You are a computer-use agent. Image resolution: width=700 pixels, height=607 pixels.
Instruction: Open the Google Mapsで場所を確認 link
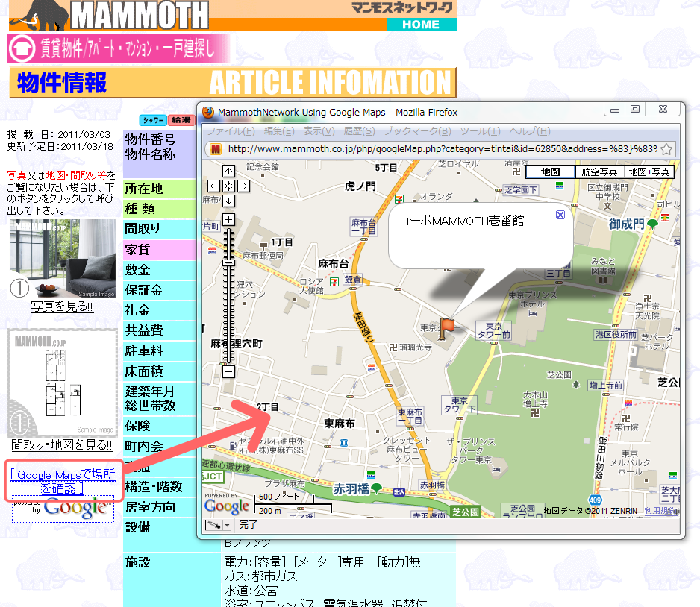[63, 481]
